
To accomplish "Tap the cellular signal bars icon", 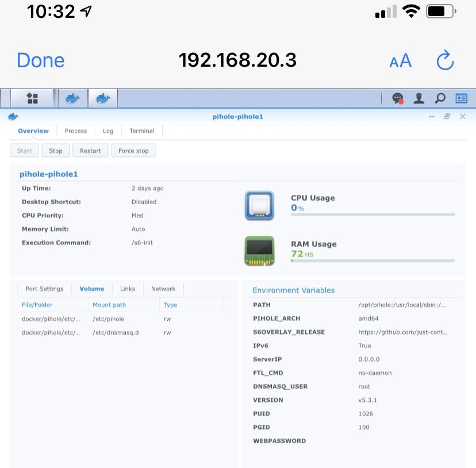I will 386,11.
